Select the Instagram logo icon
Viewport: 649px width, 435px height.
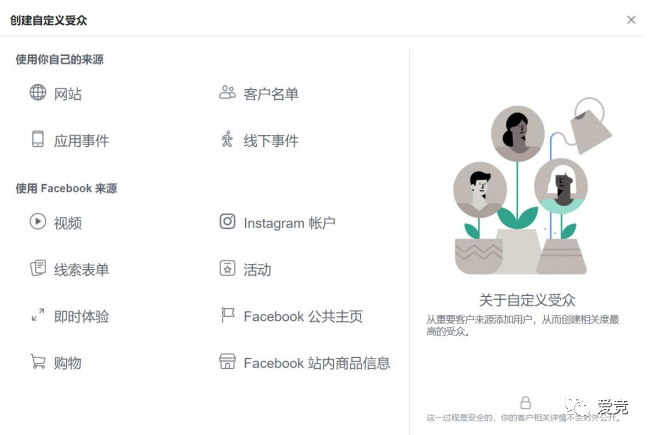coord(227,221)
